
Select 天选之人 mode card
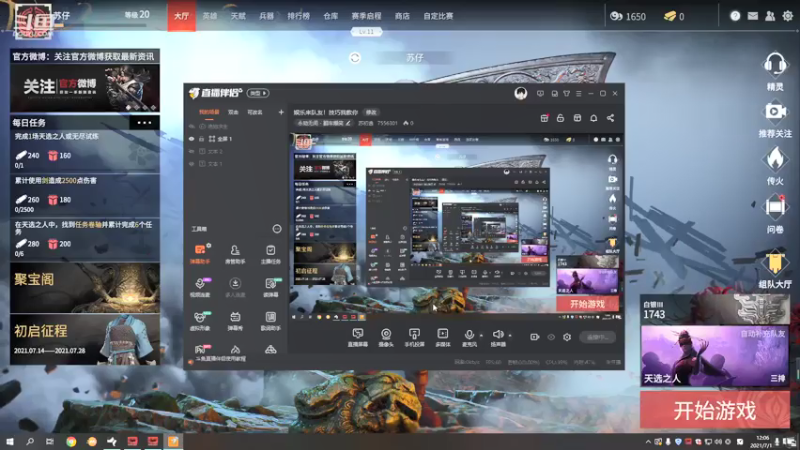pos(714,356)
